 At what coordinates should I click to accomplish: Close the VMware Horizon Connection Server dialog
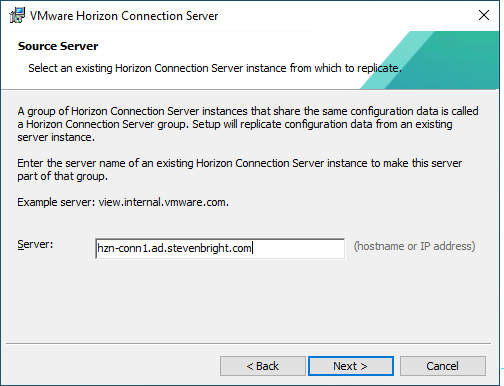pos(484,15)
